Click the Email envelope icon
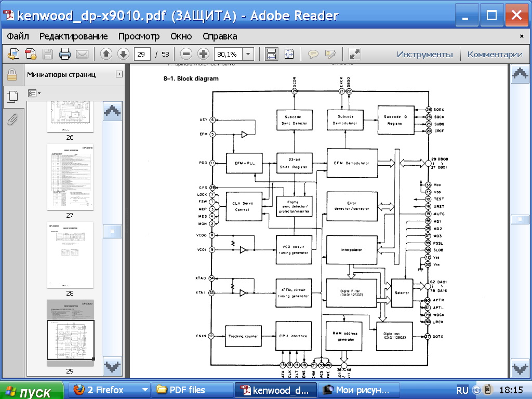The width and height of the screenshot is (532, 399). click(x=82, y=54)
